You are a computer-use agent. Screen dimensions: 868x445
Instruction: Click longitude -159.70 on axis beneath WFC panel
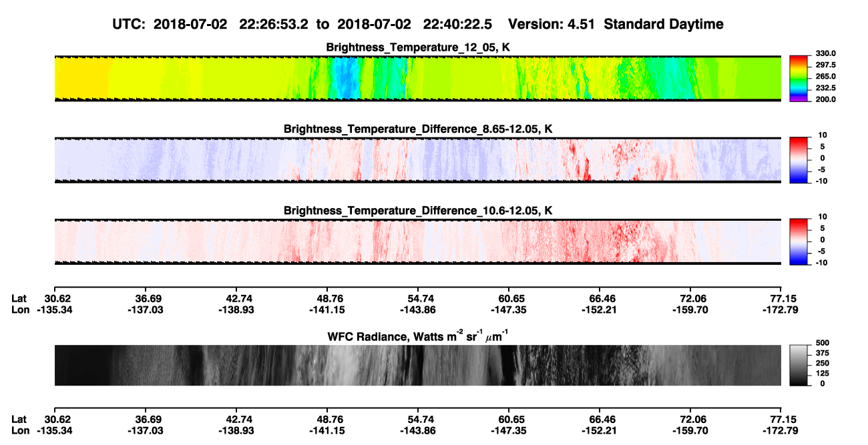690,431
